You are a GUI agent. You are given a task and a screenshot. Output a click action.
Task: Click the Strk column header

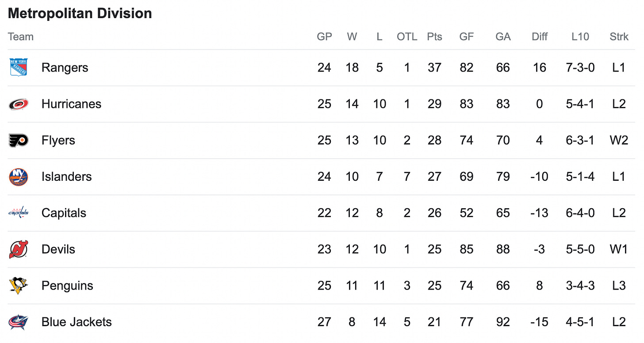[619, 37]
